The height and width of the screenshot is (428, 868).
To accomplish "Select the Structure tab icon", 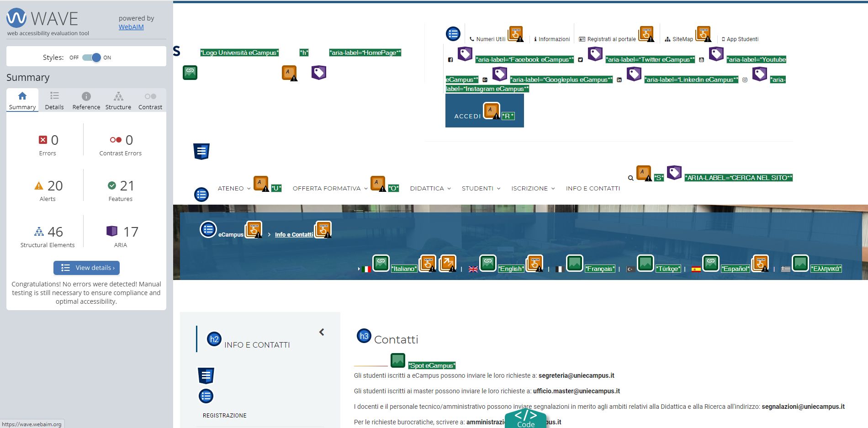I will [118, 96].
